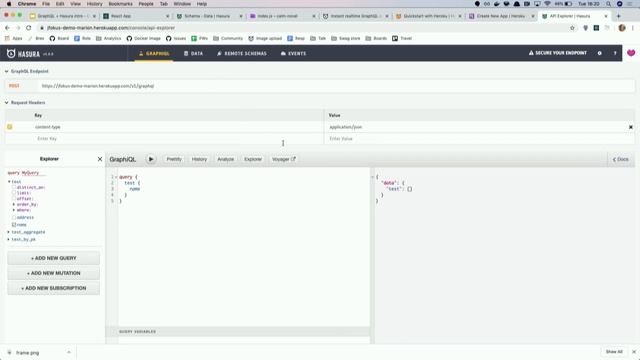Focus the Enter Key header field

[x=178, y=139]
